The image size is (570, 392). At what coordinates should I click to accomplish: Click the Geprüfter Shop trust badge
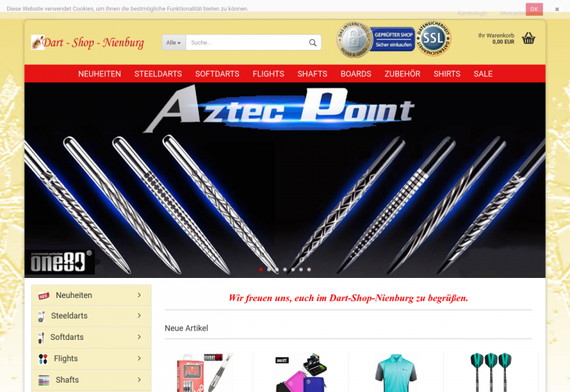point(375,38)
